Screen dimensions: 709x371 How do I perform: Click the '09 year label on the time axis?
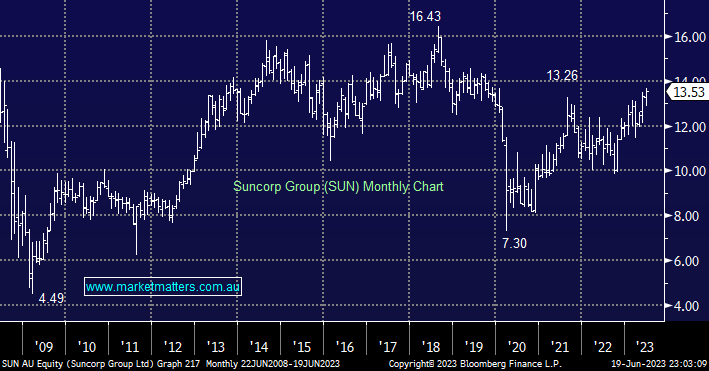pyautogui.click(x=44, y=347)
